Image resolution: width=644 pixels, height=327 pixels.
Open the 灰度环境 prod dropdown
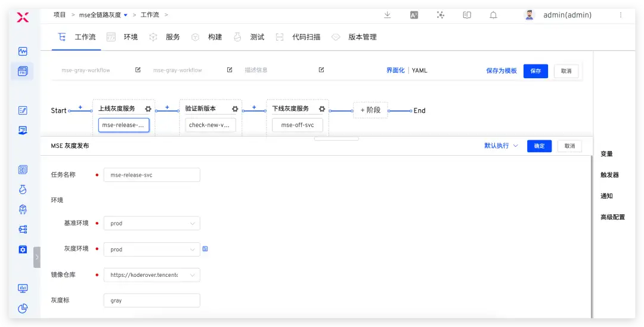(151, 249)
